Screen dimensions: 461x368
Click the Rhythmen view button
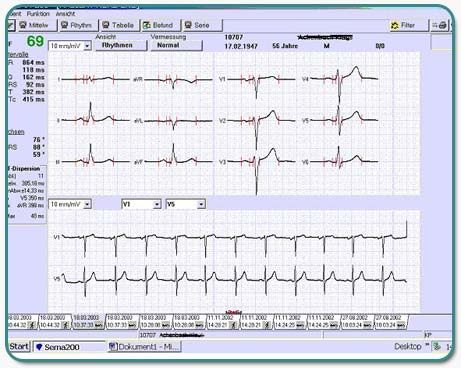pos(121,45)
